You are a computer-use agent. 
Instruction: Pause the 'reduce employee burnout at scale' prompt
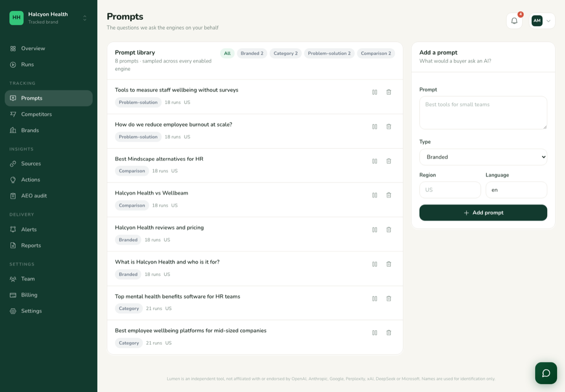(375, 127)
